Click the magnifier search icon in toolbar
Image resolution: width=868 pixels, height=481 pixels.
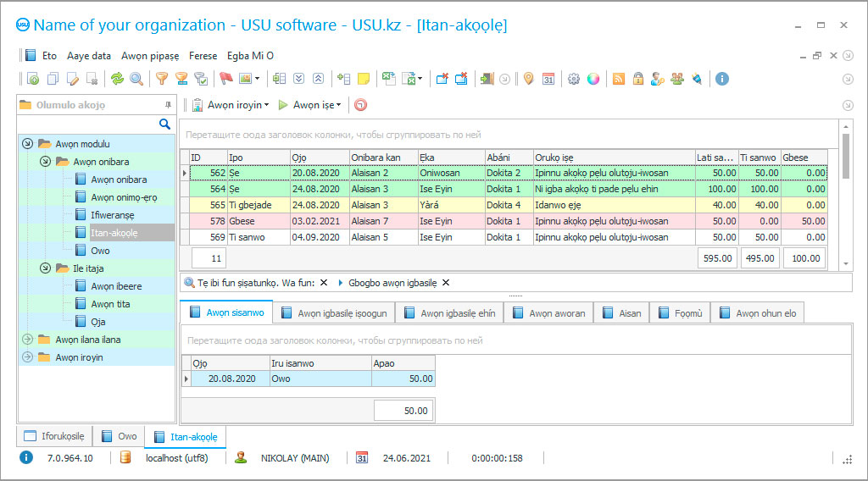(136, 79)
